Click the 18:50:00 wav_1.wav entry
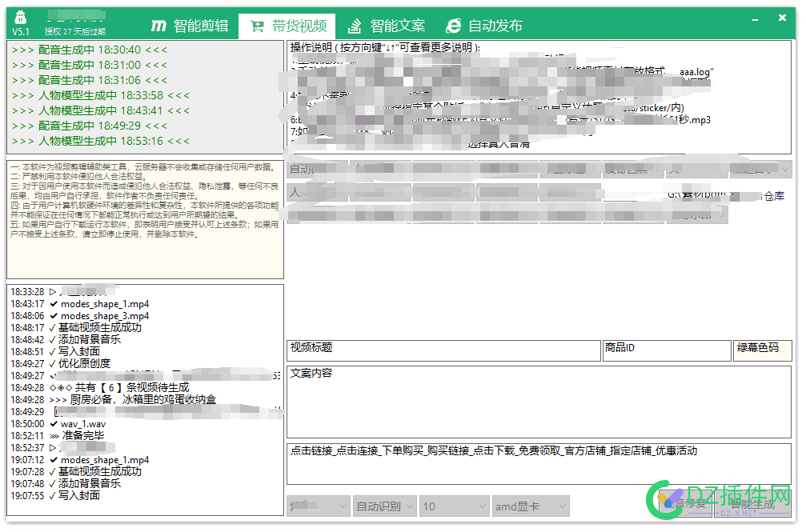The width and height of the screenshot is (806, 532). 58,423
